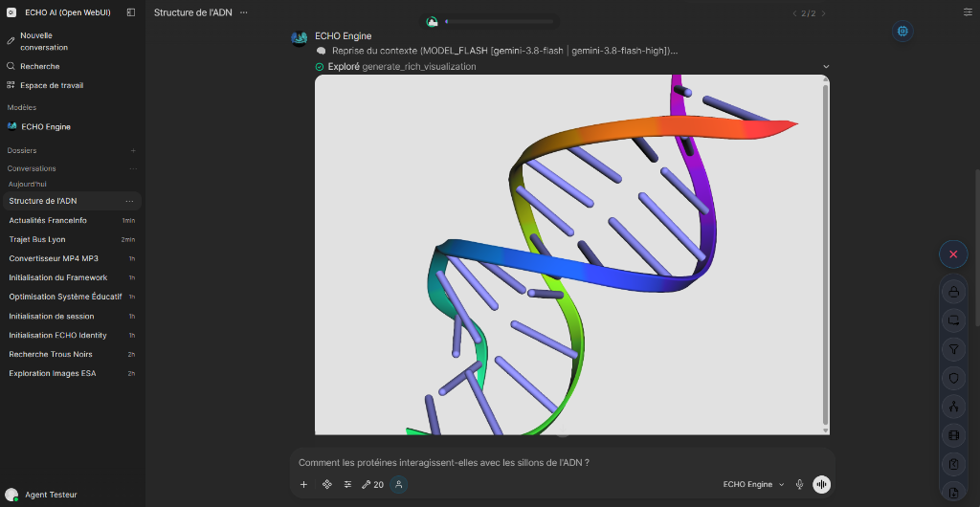
Task: Start voice mode with the waveform button
Action: coord(821,485)
